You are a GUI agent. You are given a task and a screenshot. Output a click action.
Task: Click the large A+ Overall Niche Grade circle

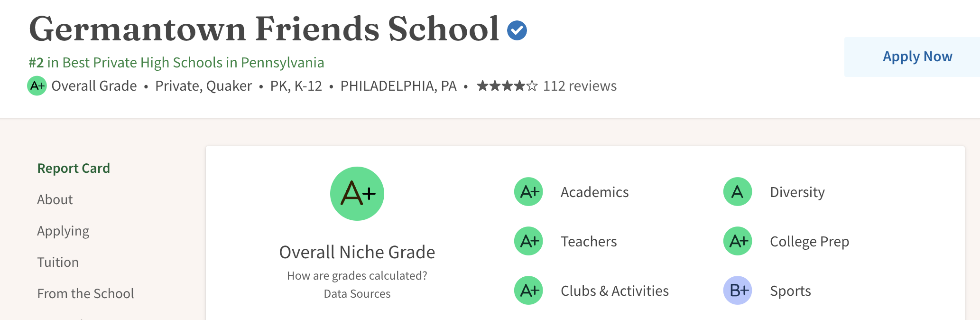357,194
